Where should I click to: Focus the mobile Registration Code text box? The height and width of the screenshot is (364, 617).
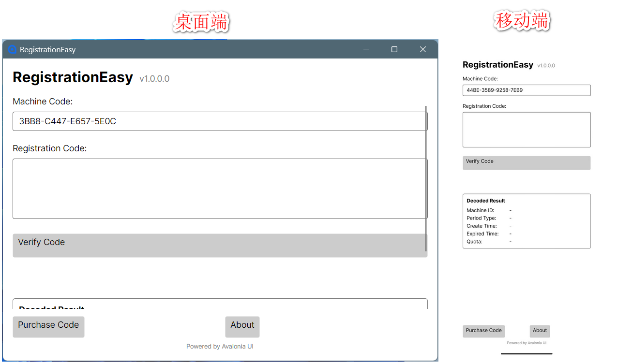pos(527,130)
